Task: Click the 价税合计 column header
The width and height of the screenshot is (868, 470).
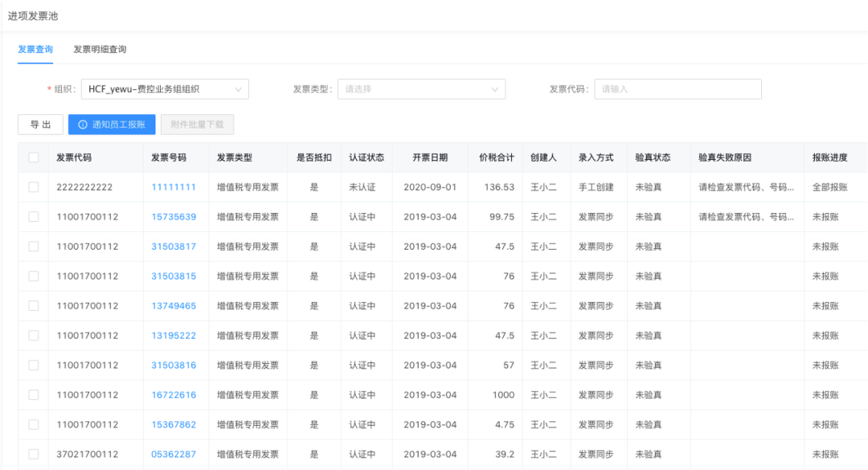Action: coord(496,157)
